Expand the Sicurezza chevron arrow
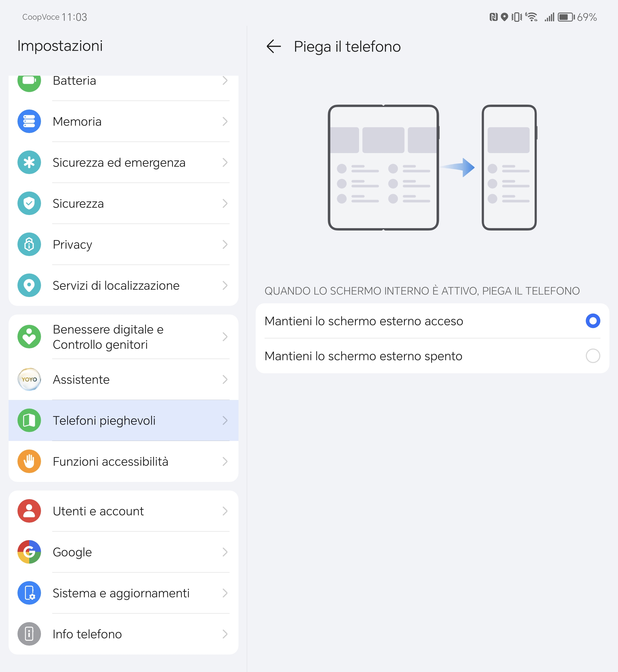This screenshot has height=672, width=618. pos(225,203)
